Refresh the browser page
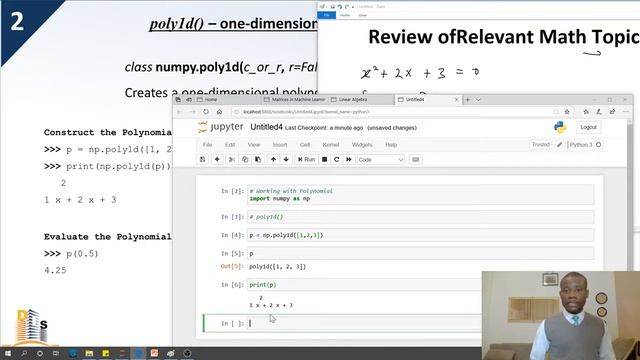Viewport: 640px width, 360px height. [x=206, y=112]
